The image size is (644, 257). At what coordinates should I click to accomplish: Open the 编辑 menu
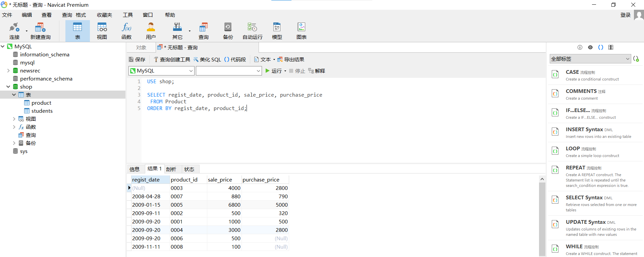tap(27, 15)
